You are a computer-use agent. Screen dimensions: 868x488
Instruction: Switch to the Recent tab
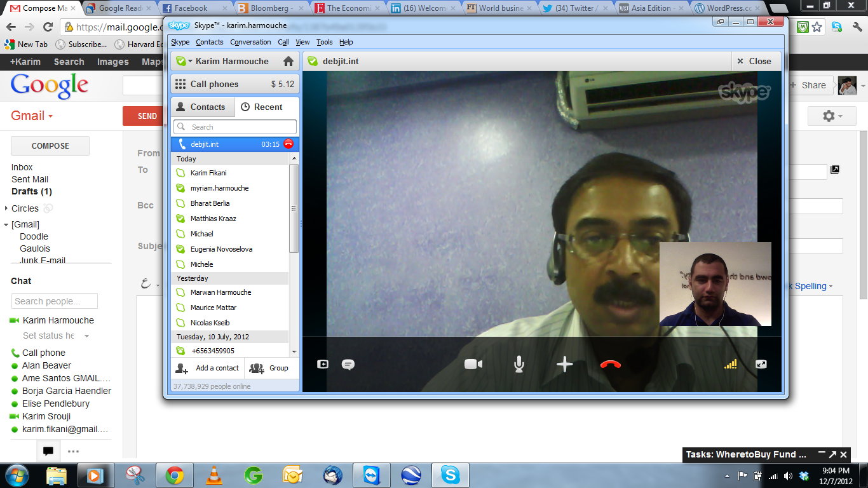267,107
